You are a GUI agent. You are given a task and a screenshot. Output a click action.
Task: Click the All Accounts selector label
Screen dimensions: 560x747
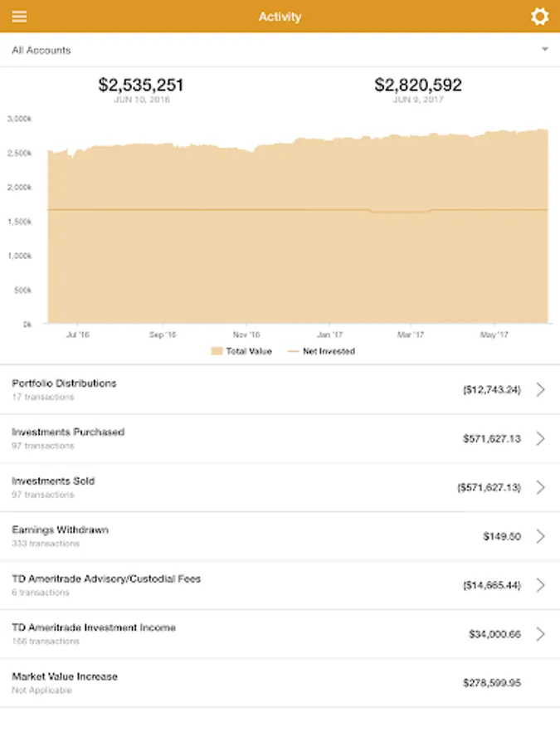click(x=41, y=50)
